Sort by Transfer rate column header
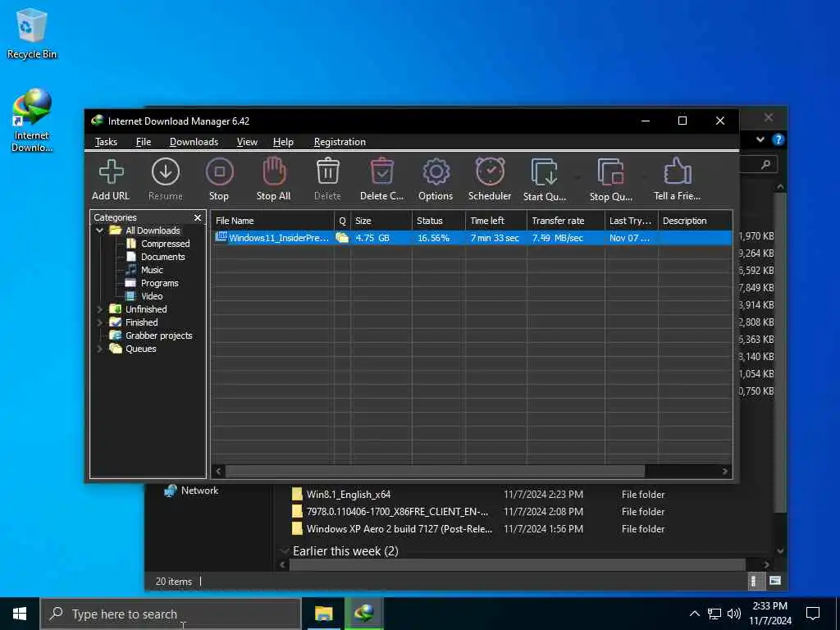The height and width of the screenshot is (630, 840). (566, 221)
